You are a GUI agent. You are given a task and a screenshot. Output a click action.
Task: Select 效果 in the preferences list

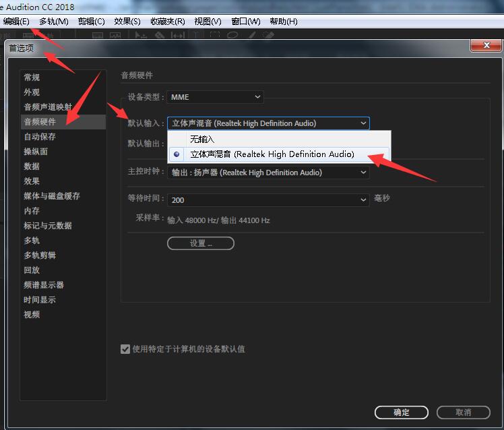point(63,181)
